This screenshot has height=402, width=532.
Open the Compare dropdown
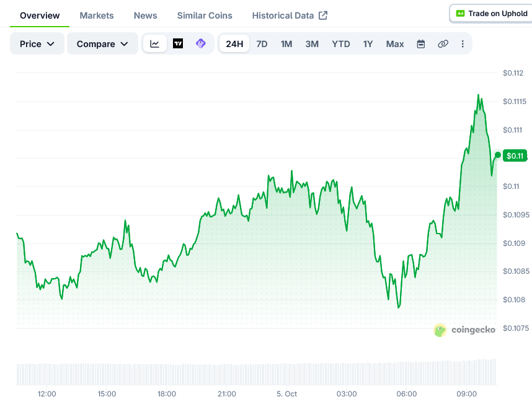coord(102,44)
